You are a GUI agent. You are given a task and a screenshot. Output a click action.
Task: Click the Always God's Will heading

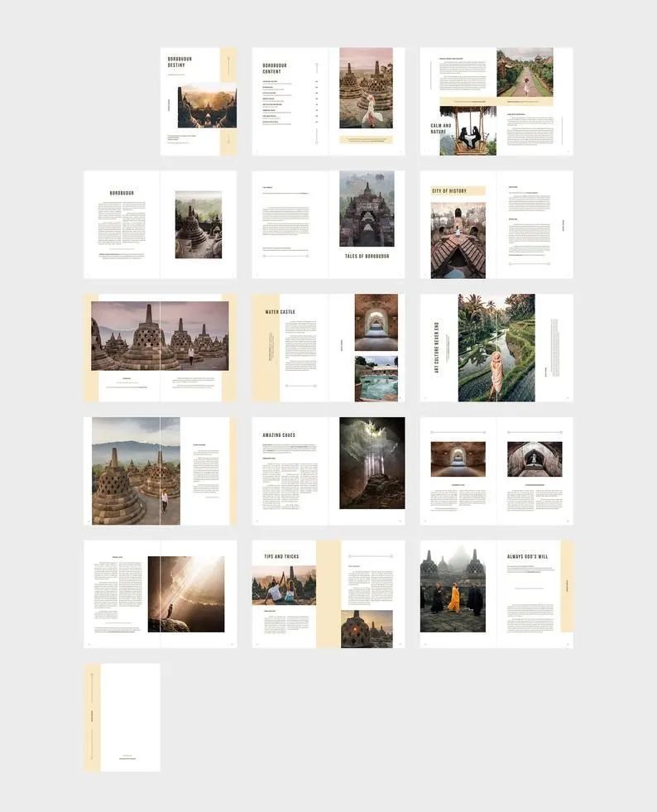[528, 556]
